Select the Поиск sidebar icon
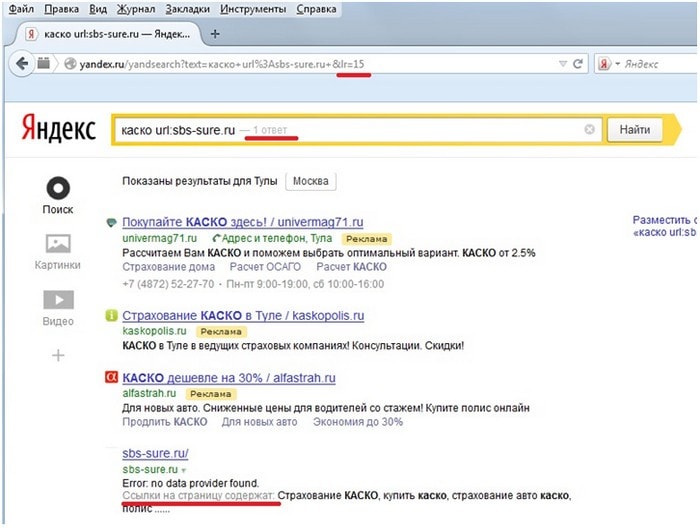The height and width of the screenshot is (530, 700). point(58,195)
